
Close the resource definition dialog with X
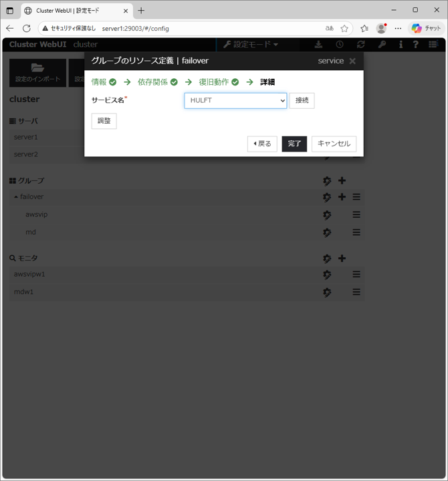point(352,61)
